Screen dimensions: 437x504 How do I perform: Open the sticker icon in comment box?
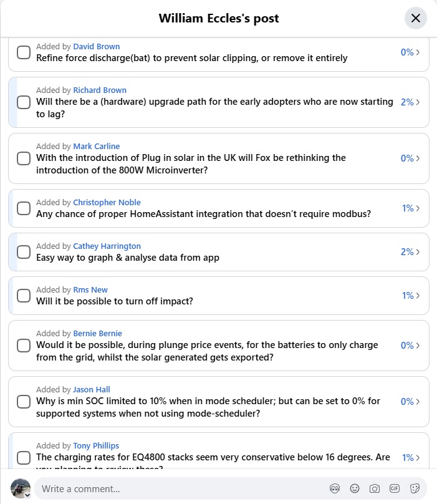tap(415, 488)
